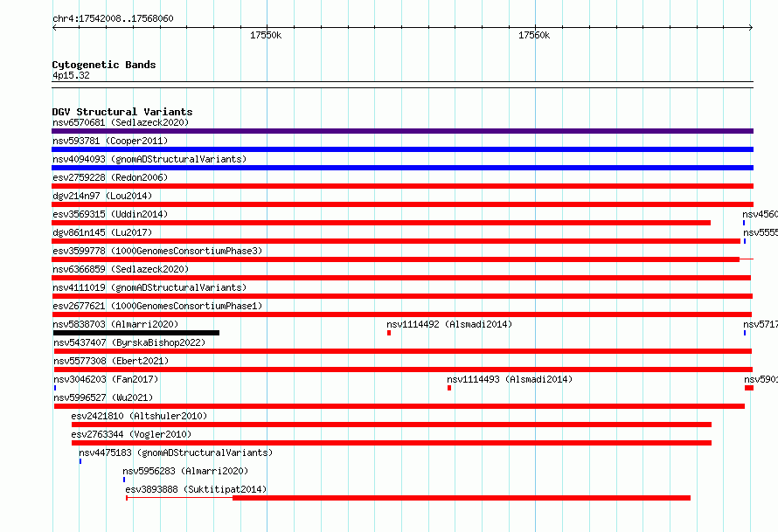This screenshot has width=778, height=532.
Task: Select the red nsv5996527 Wu2021 bar
Action: [399, 406]
